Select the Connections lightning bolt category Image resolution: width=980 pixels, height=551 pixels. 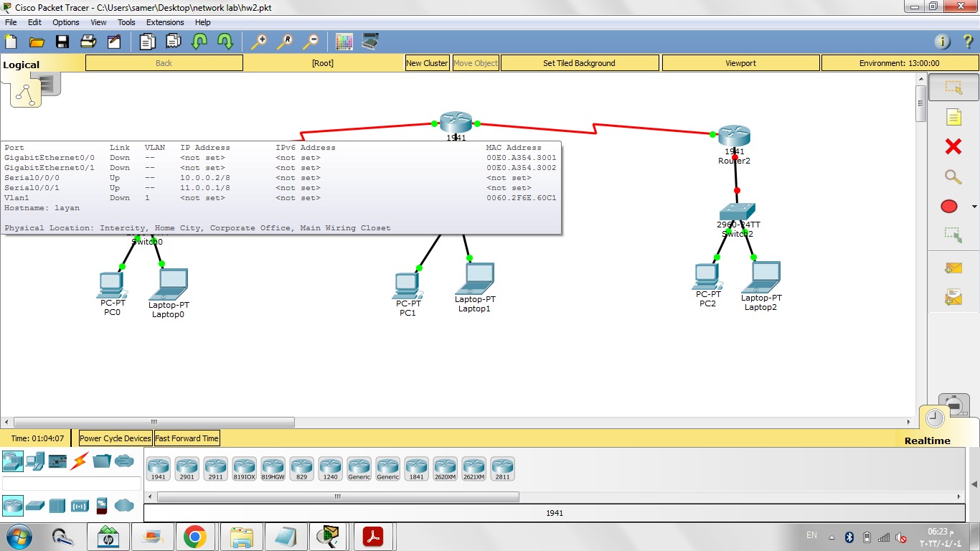[80, 461]
